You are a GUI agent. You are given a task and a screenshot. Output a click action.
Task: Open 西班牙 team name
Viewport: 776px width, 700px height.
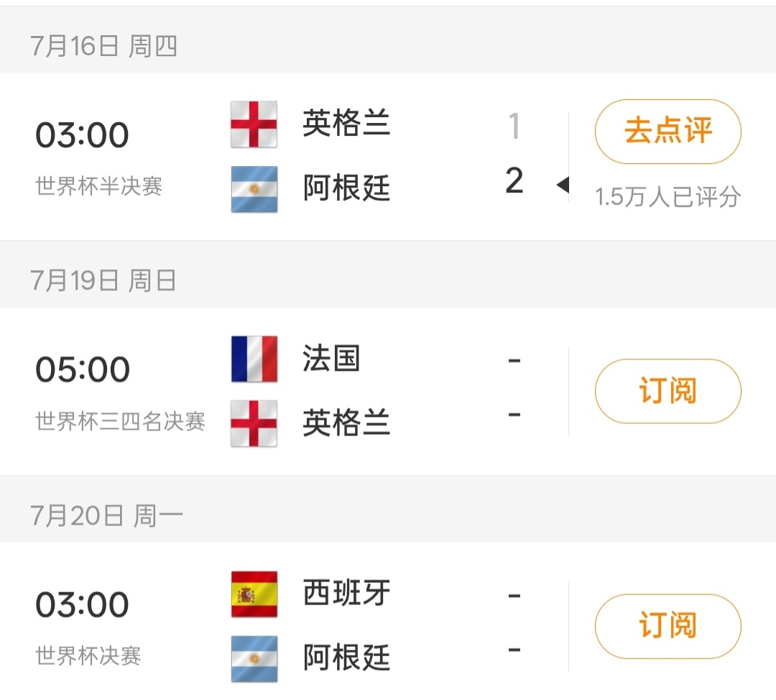(346, 593)
